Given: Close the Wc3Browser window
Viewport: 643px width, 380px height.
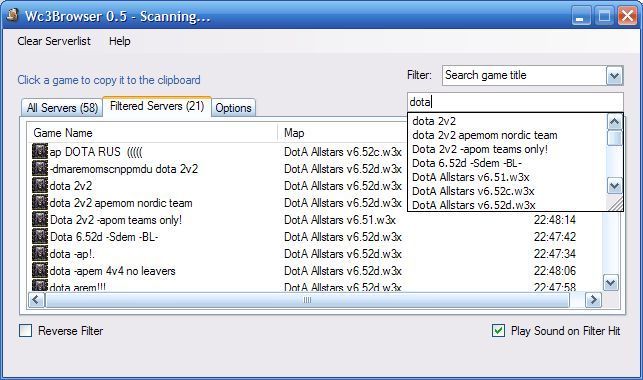Looking at the screenshot, I should [627, 16].
